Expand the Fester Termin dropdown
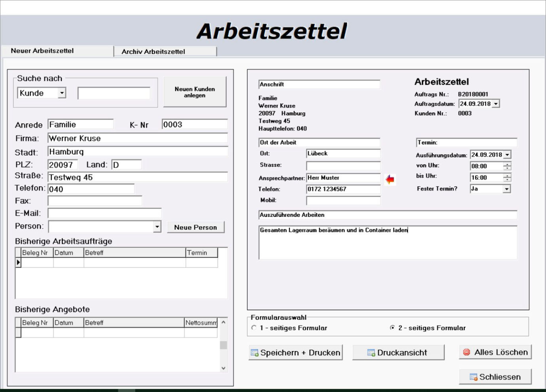Screen dimensions: 546x392 (507, 189)
